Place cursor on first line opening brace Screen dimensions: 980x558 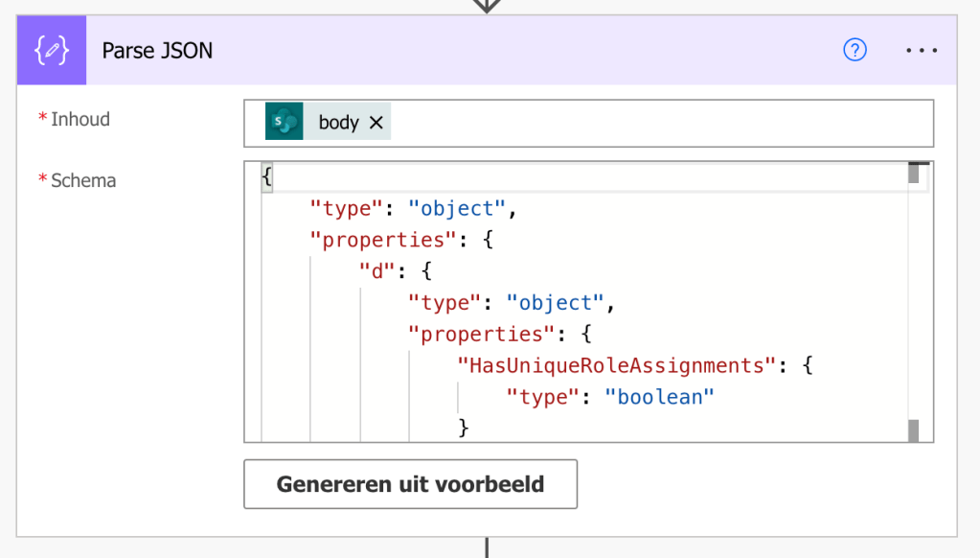point(267,178)
